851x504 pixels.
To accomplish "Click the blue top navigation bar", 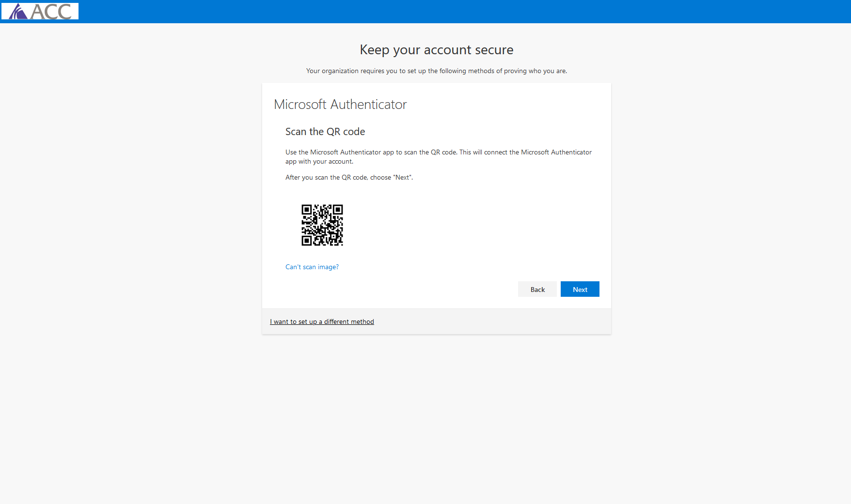I will (436, 11).
